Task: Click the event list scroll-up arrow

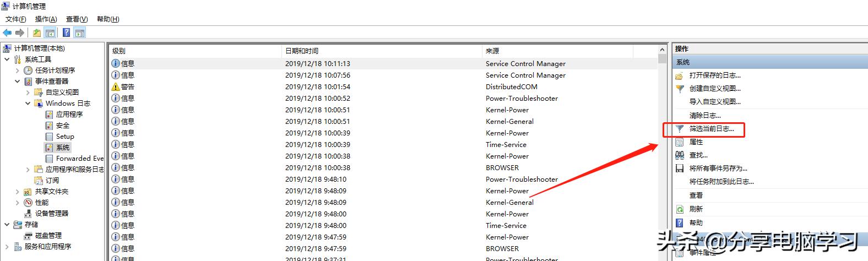Action: (x=662, y=50)
